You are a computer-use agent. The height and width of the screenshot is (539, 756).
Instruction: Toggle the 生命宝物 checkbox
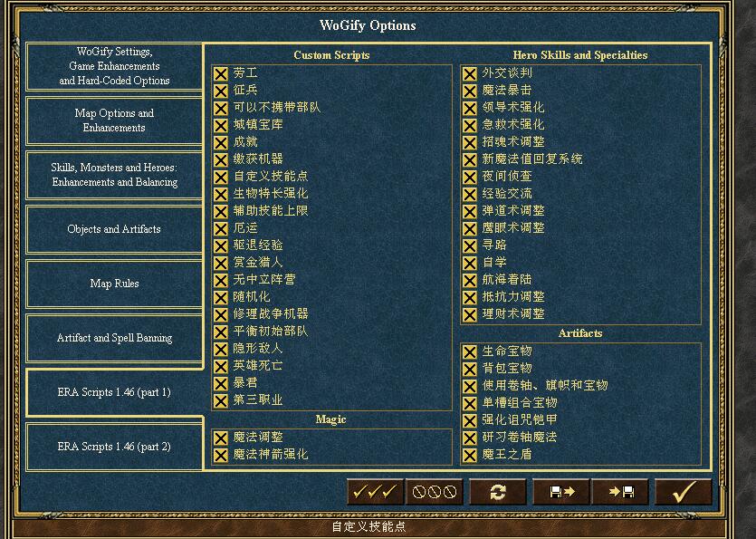pyautogui.click(x=470, y=351)
